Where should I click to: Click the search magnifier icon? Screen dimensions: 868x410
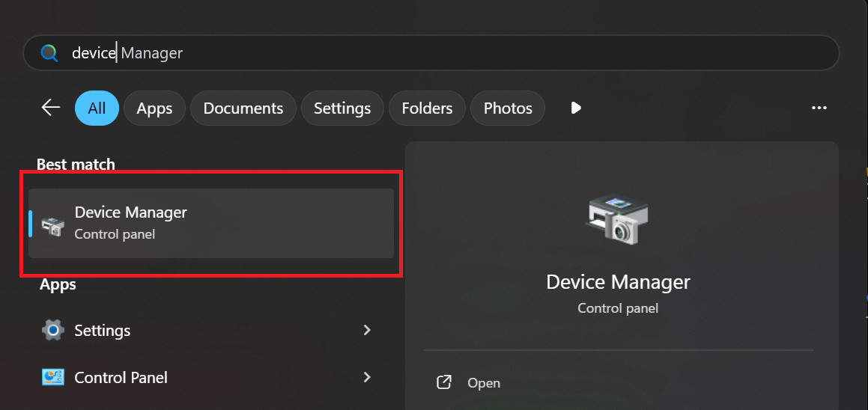point(49,53)
